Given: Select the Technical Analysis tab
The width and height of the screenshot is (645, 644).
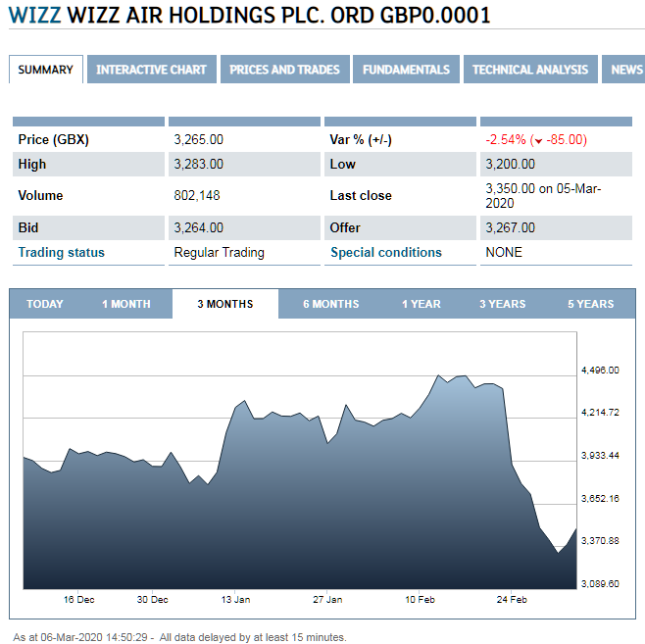Looking at the screenshot, I should (x=530, y=70).
